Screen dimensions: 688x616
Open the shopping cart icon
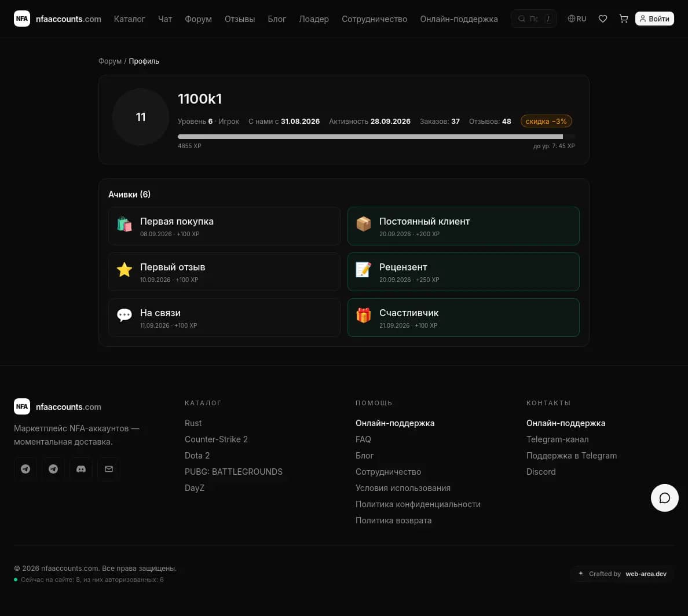click(x=624, y=19)
